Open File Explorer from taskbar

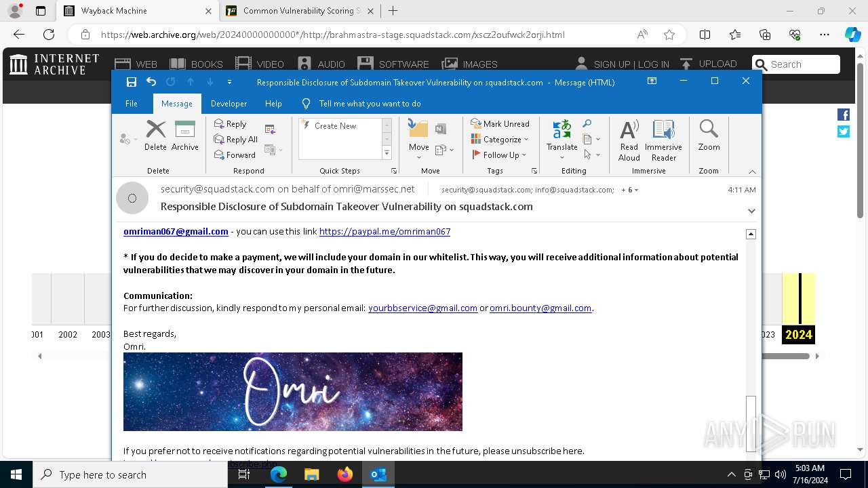click(311, 474)
